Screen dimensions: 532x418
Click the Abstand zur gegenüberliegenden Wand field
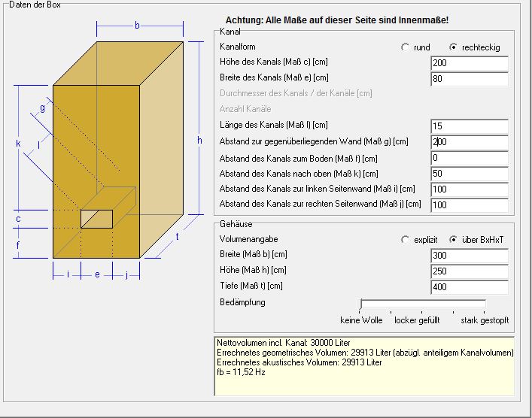[x=470, y=141]
